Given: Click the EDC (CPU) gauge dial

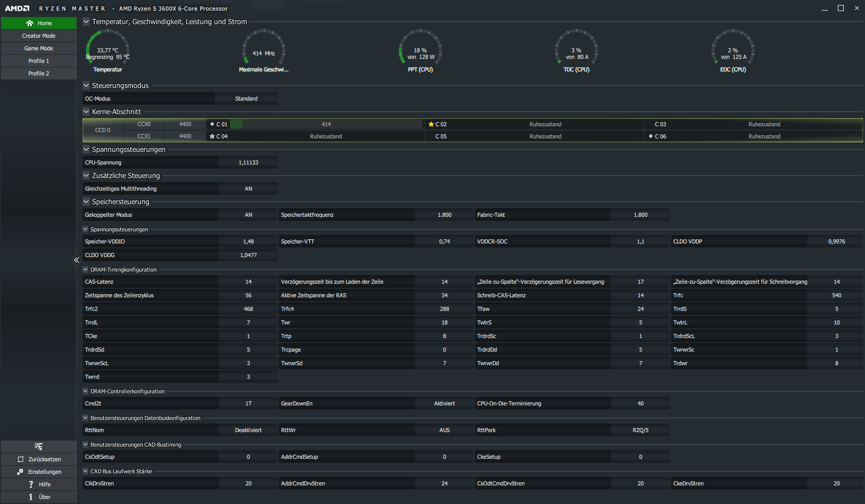Looking at the screenshot, I should [x=733, y=47].
